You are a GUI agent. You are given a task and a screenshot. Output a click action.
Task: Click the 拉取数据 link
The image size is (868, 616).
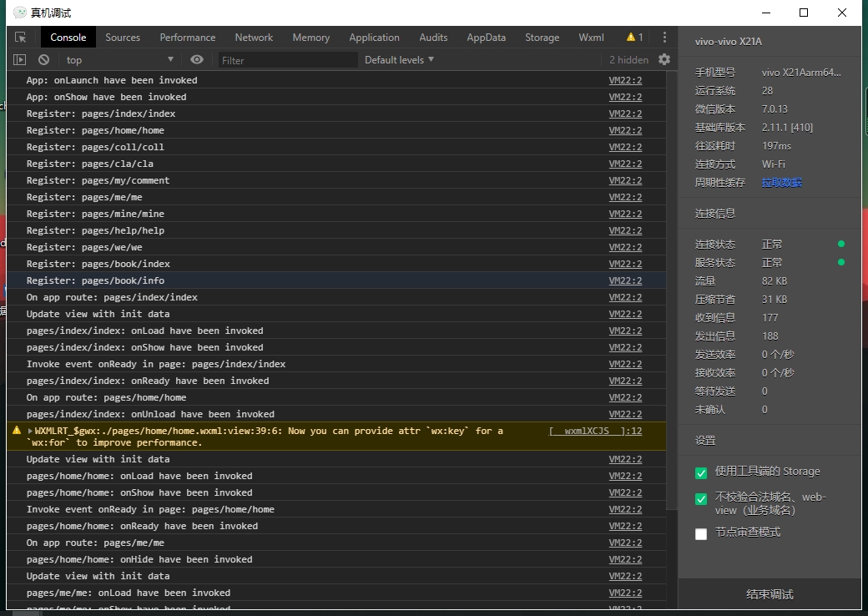[781, 183]
